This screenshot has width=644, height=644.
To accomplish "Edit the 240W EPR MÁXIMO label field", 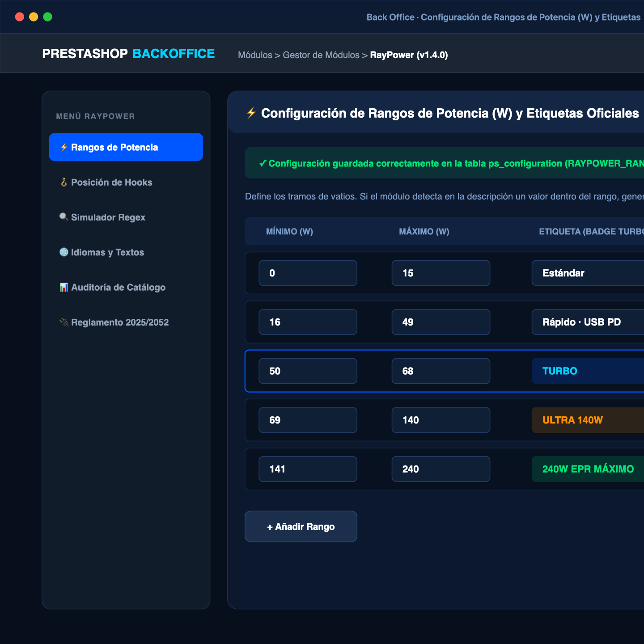I will click(x=588, y=469).
